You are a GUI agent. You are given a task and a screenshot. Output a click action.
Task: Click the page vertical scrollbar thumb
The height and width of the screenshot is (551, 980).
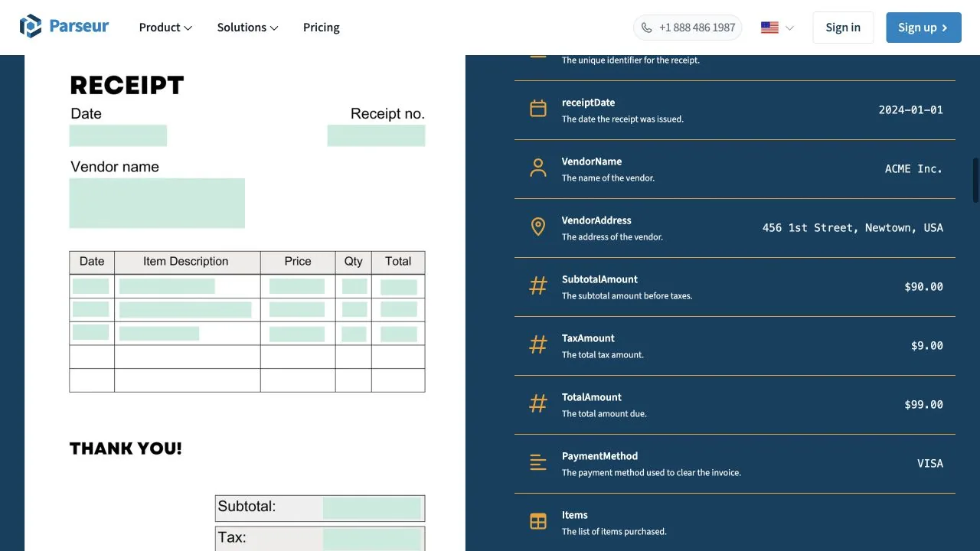click(975, 180)
